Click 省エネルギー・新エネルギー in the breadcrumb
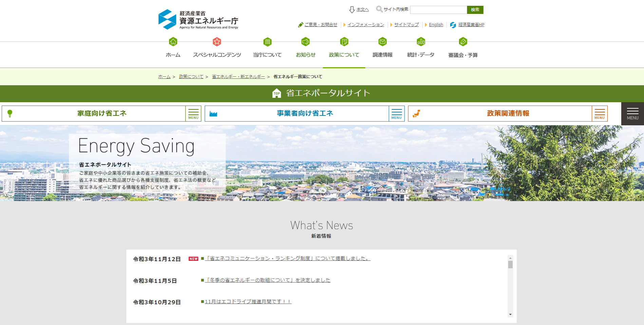This screenshot has width=644, height=325. [239, 77]
